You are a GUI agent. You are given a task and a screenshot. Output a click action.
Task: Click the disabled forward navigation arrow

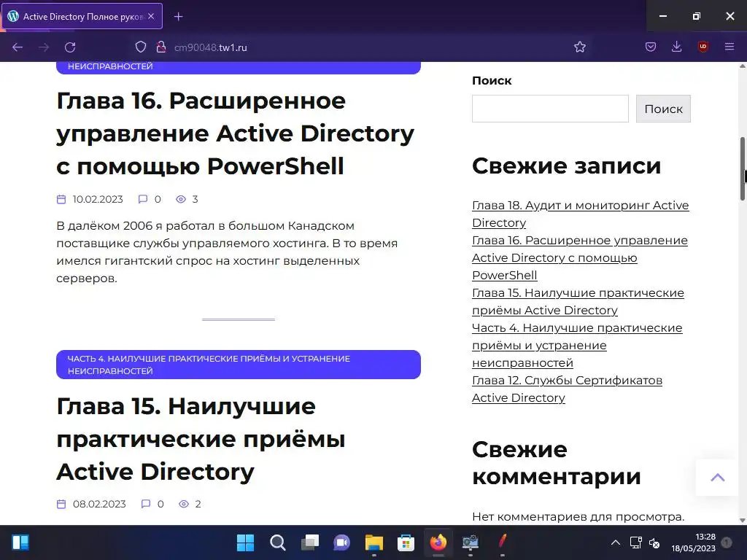pyautogui.click(x=44, y=47)
